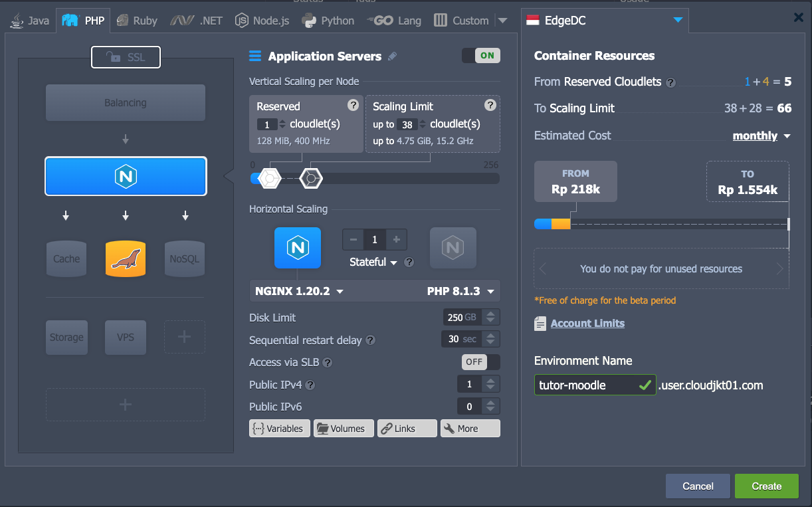
Task: Open help for Reserved Cloudlets resources
Action: (x=671, y=83)
